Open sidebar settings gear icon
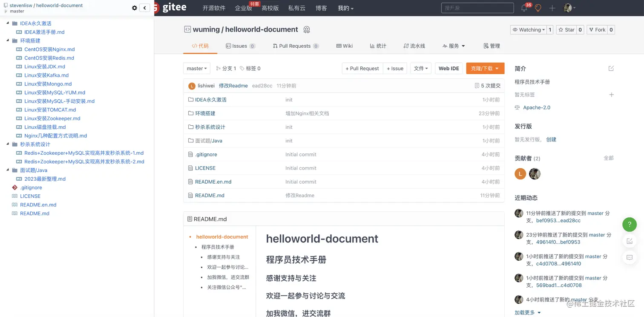This screenshot has height=317, width=644. [x=135, y=8]
